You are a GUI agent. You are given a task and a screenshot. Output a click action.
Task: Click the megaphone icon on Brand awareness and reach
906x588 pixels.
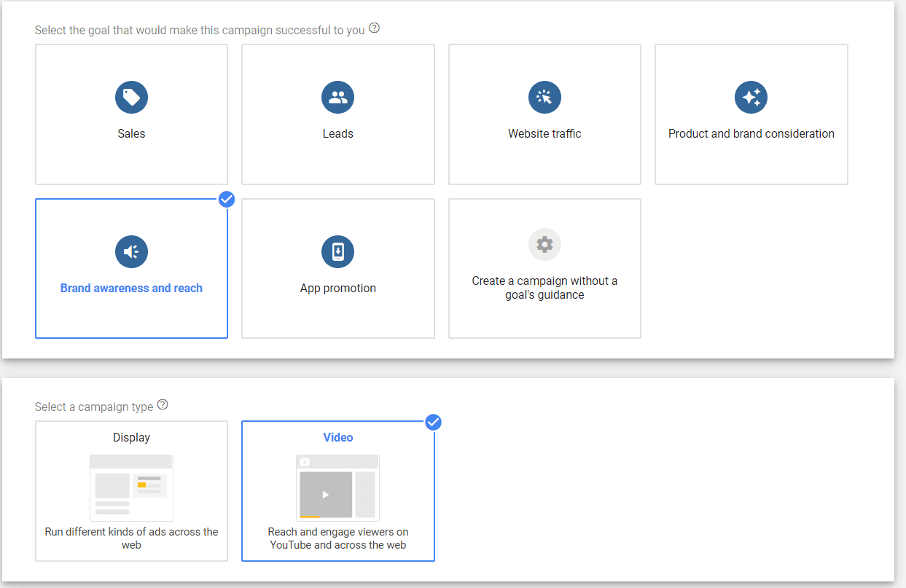click(131, 251)
